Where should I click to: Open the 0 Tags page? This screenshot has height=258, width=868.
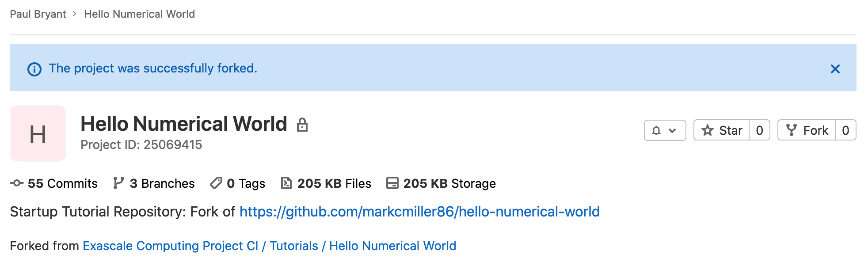(238, 183)
